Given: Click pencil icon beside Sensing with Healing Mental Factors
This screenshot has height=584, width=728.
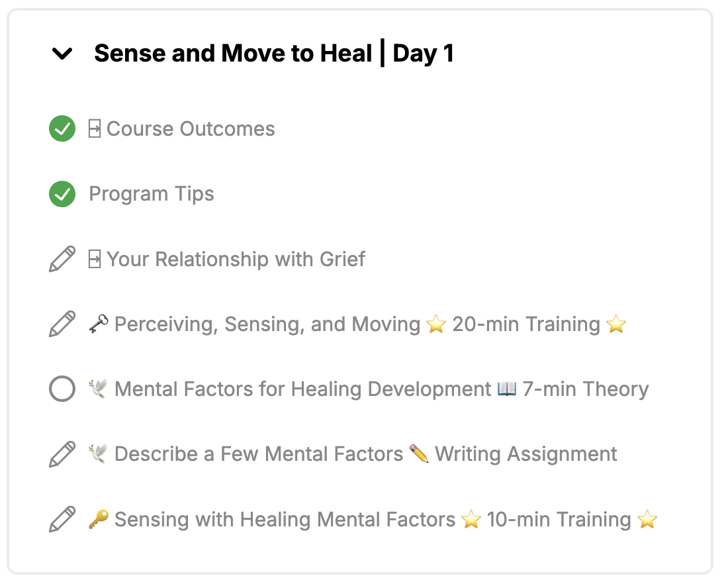Looking at the screenshot, I should [62, 519].
